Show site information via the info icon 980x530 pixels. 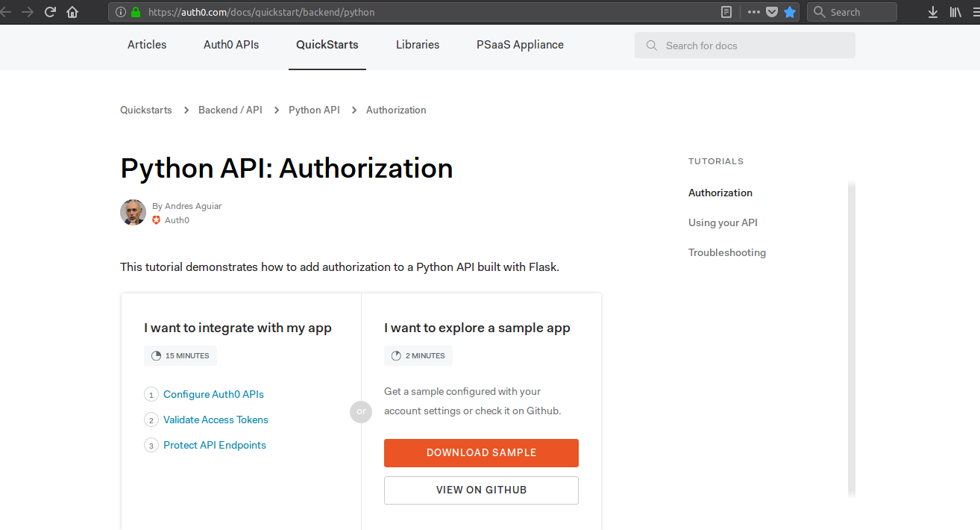pos(121,12)
